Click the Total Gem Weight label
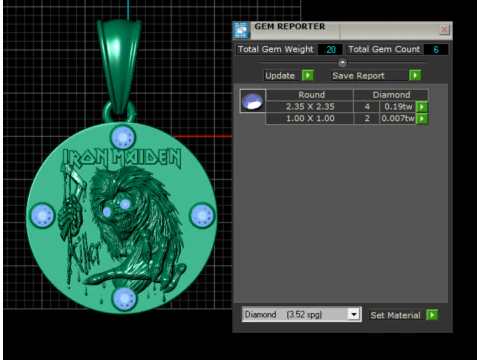 (276, 49)
